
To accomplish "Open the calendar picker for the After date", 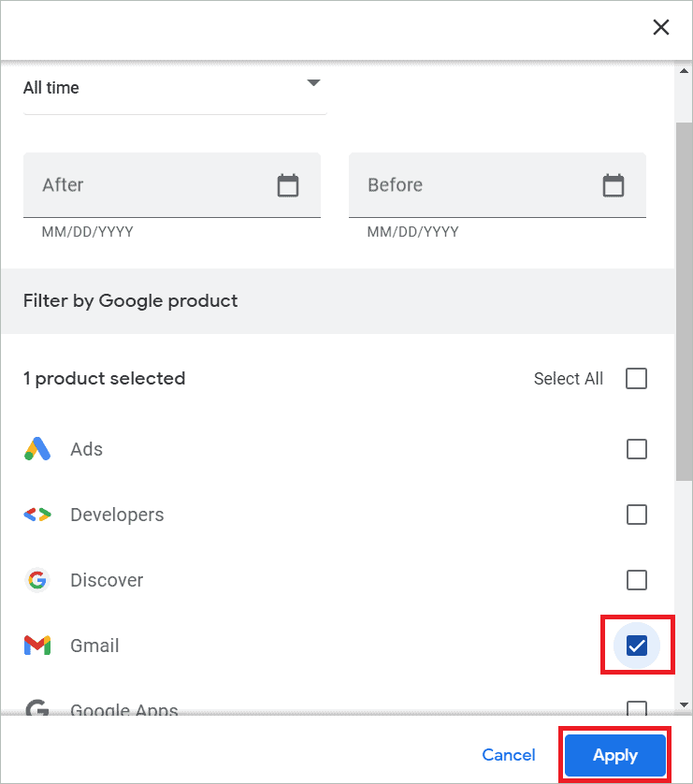I will click(x=287, y=185).
